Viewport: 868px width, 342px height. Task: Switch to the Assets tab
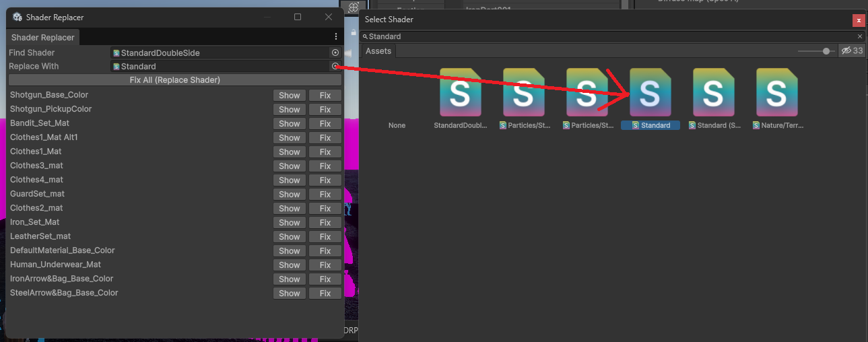click(378, 51)
